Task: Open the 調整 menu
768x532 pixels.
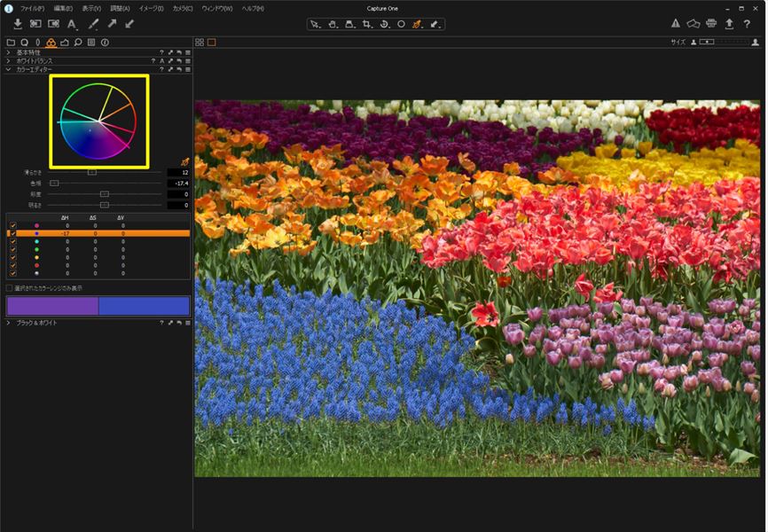Action: coord(120,9)
